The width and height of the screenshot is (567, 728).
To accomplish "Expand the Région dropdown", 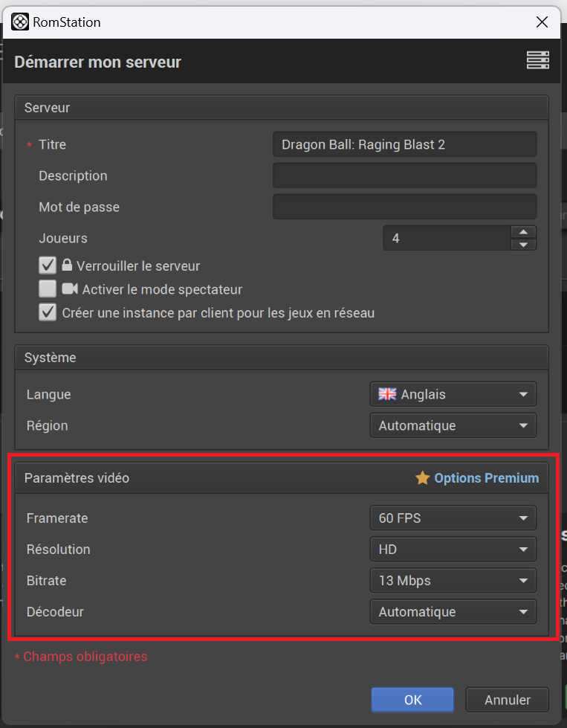I will pos(453,425).
